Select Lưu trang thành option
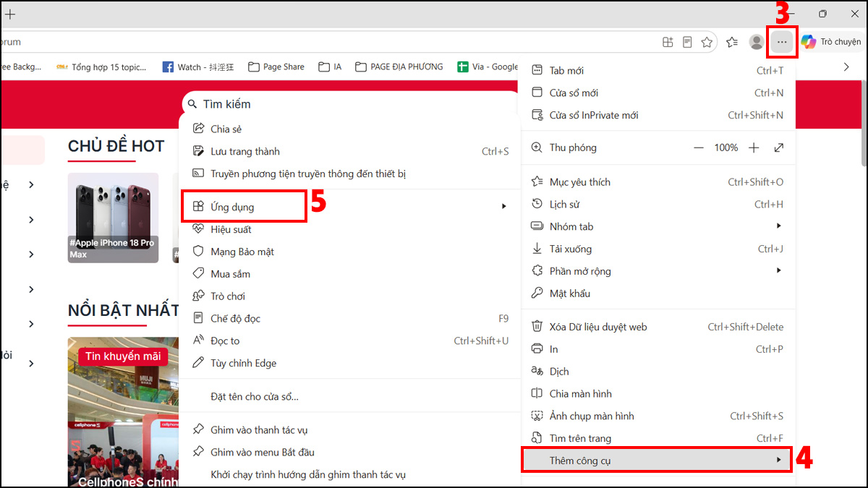Viewport: 868px width, 488px height. click(x=350, y=151)
